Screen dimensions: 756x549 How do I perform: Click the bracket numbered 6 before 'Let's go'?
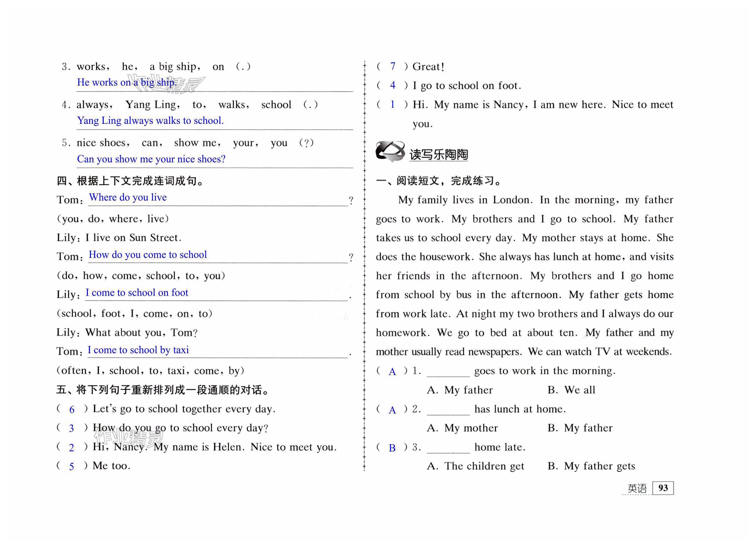[72, 409]
